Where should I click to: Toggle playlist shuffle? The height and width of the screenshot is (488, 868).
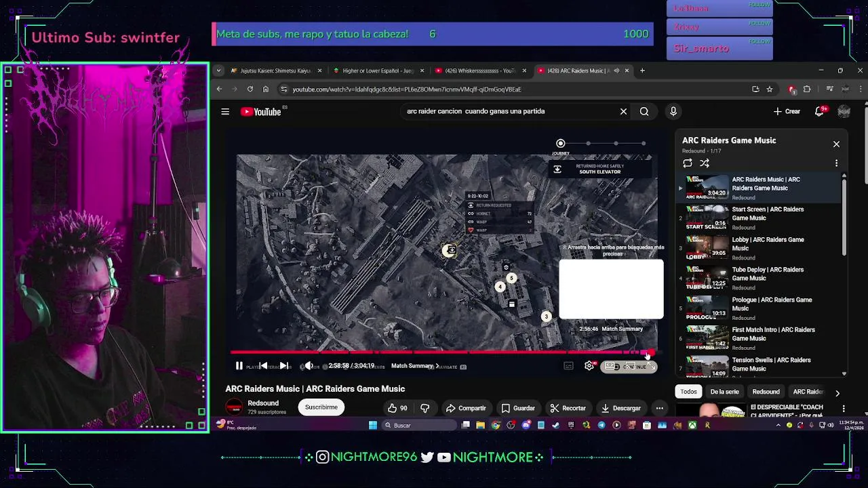pos(705,163)
